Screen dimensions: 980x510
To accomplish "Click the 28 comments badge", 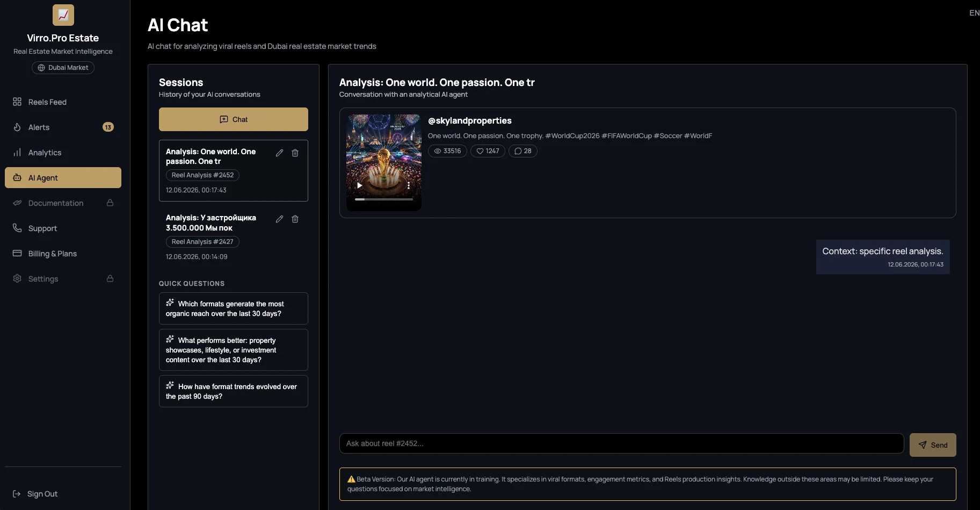I will click(523, 151).
